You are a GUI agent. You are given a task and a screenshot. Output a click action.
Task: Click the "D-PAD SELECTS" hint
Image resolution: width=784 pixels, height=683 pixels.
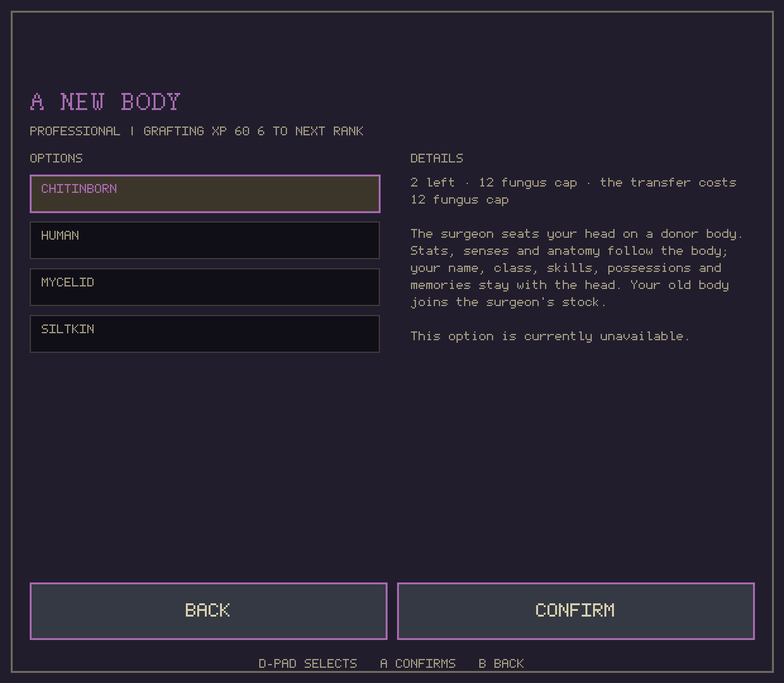[x=308, y=663]
